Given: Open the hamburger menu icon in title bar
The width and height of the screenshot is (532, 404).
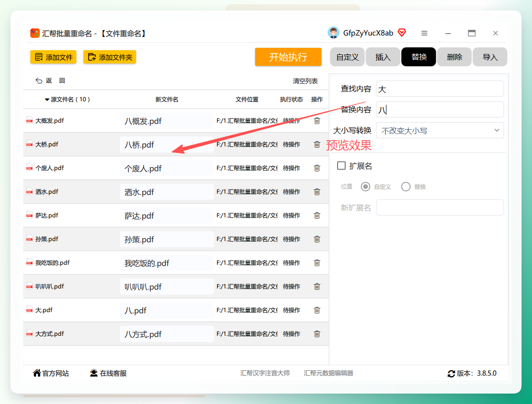Looking at the screenshot, I should tap(424, 33).
